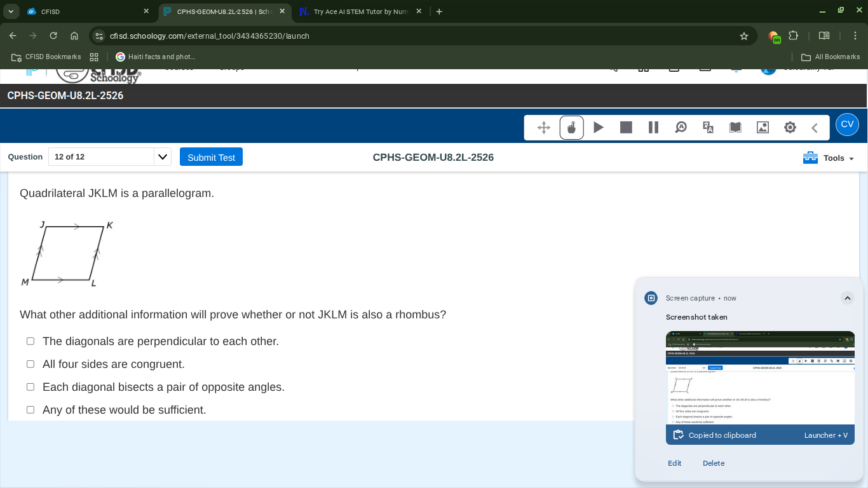The height and width of the screenshot is (488, 868).
Task: Check 'All four sides are congruent'
Action: point(30,364)
